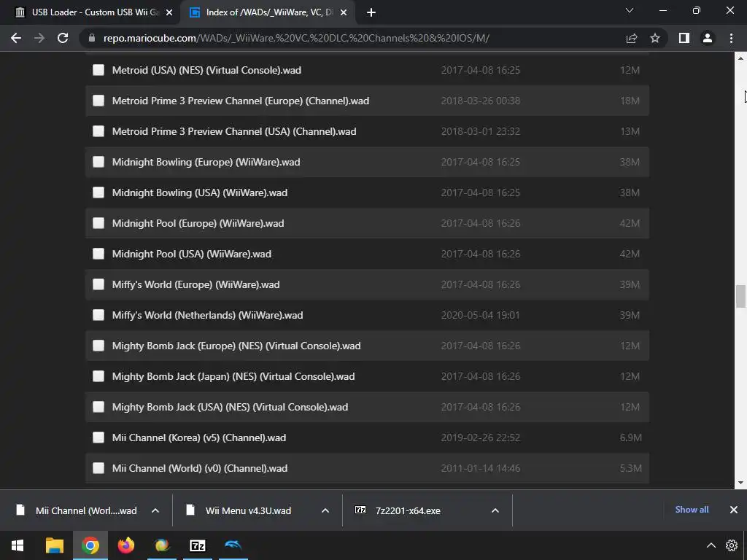Check Mighty Bomb Jack (Europe) checkbox

pyautogui.click(x=98, y=346)
